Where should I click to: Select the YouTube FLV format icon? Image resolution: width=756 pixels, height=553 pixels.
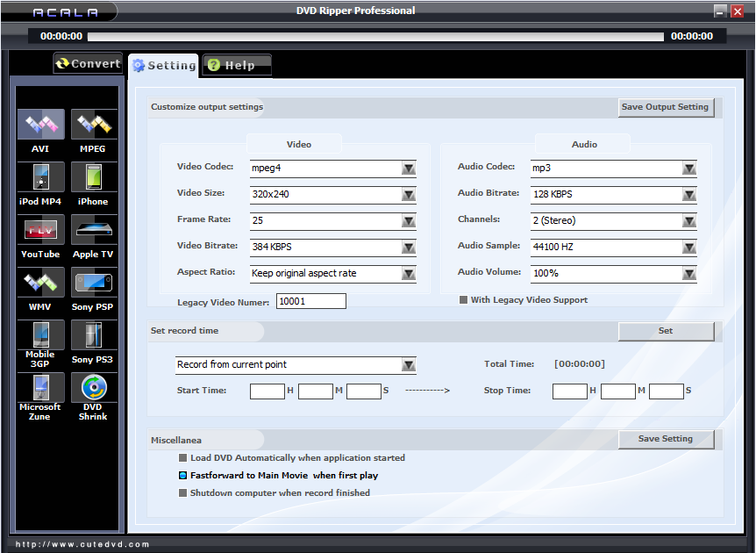(x=40, y=231)
